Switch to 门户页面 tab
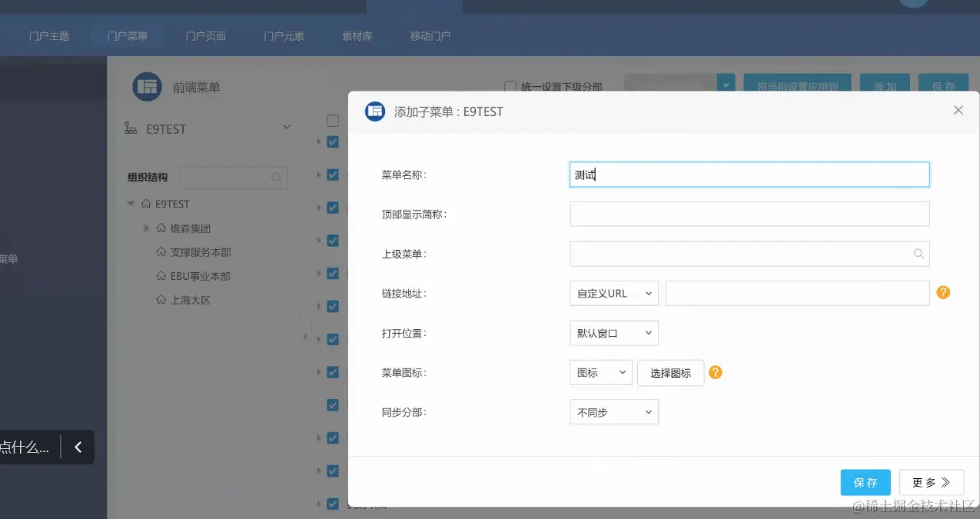Screen dimensions: 980x519 click(x=206, y=36)
